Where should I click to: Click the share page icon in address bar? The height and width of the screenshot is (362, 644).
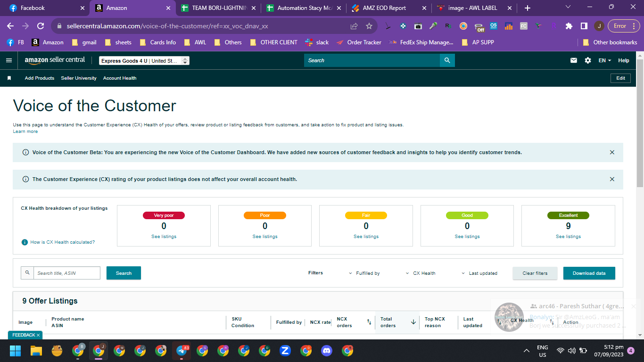tap(354, 26)
